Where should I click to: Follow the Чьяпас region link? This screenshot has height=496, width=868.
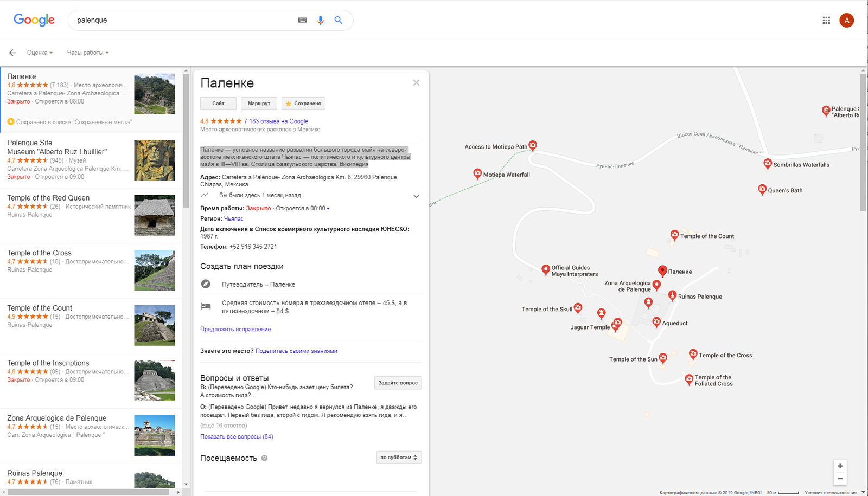pyautogui.click(x=234, y=219)
